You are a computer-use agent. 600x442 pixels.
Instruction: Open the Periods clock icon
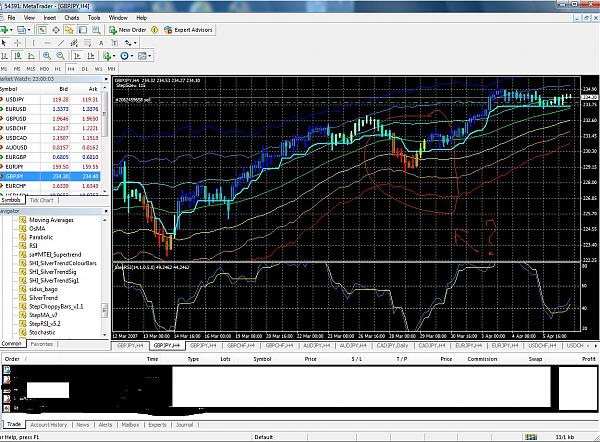click(x=124, y=56)
